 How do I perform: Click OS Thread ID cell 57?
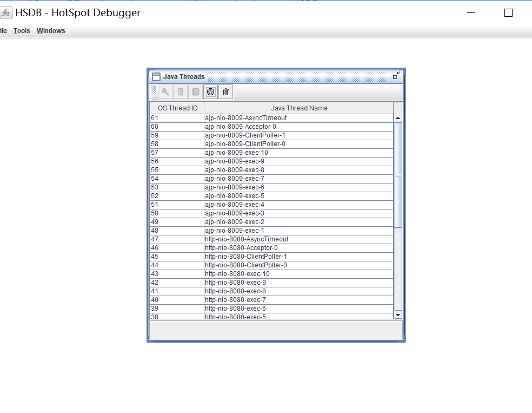coord(177,153)
